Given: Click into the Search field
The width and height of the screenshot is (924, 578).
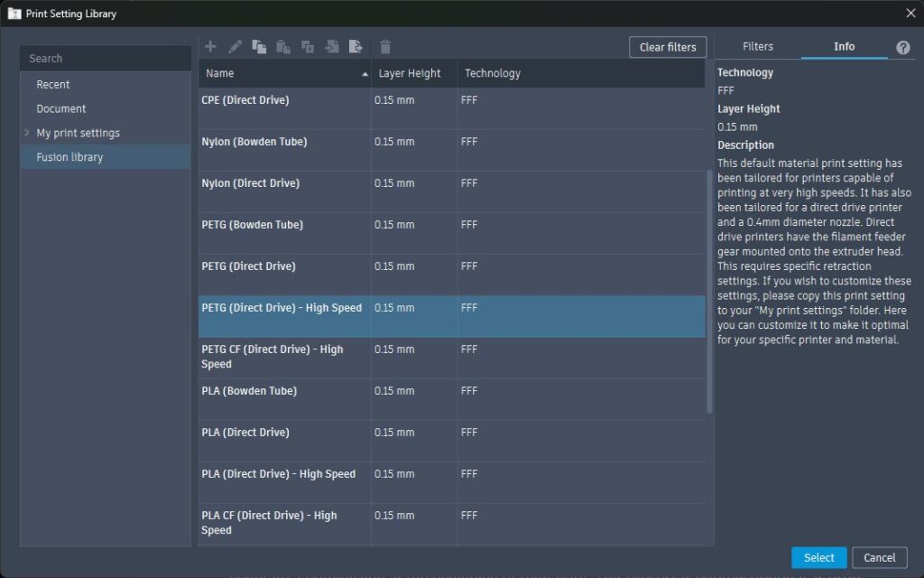Looking at the screenshot, I should [x=105, y=59].
